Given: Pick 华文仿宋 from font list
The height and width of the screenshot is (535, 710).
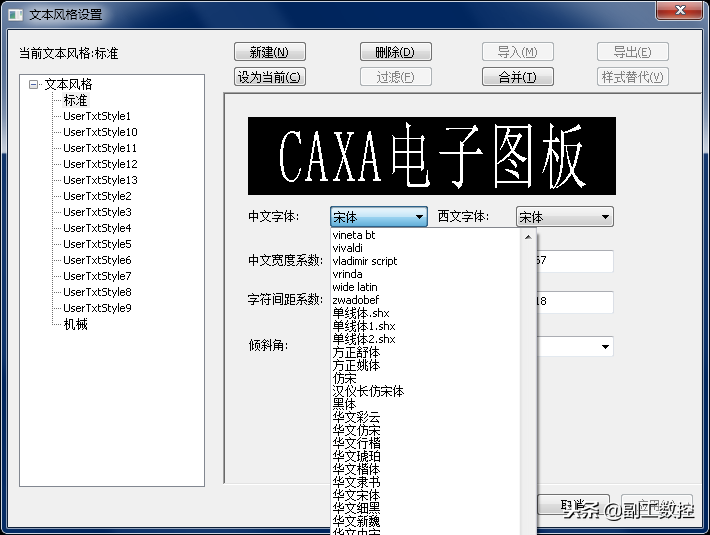Looking at the screenshot, I should (426, 430).
